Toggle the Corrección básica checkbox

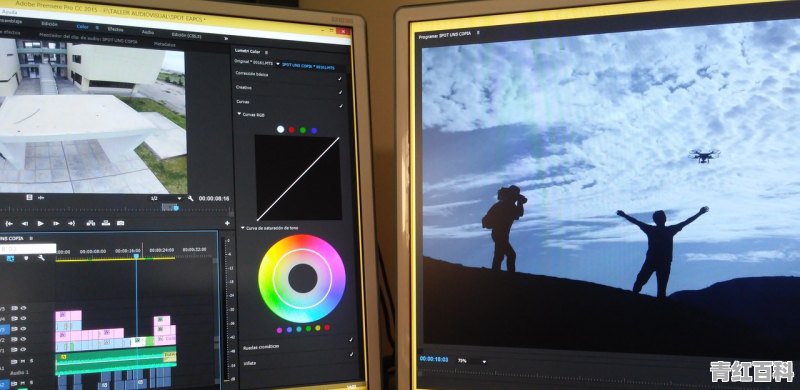(340, 78)
